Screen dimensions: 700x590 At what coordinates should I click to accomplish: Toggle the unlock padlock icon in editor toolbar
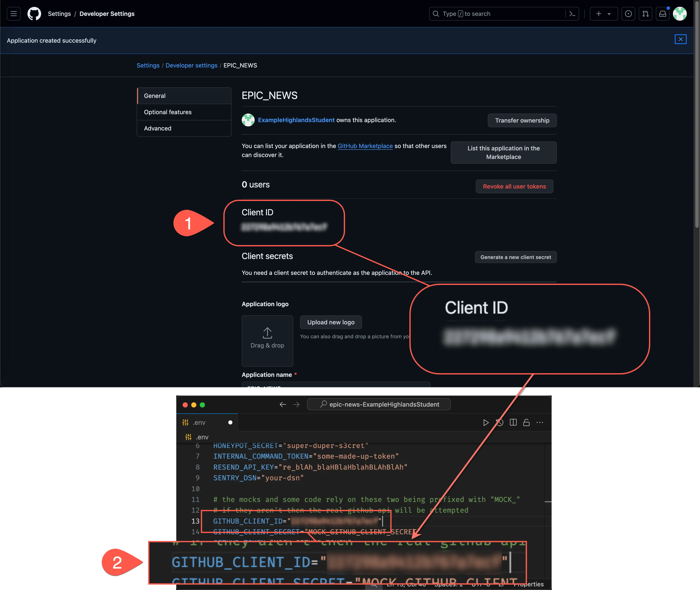(x=526, y=422)
